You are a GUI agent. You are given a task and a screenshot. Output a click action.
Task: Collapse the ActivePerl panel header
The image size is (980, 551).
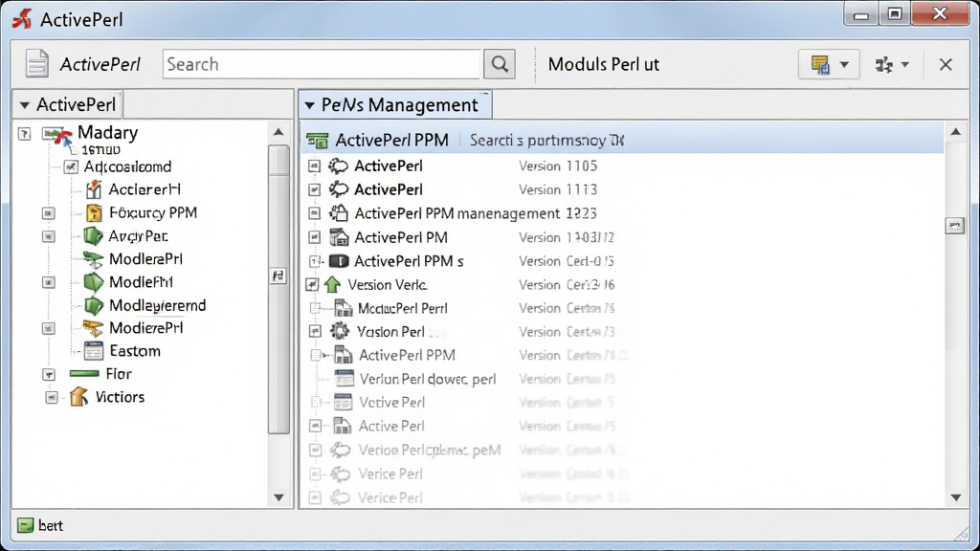coord(68,104)
